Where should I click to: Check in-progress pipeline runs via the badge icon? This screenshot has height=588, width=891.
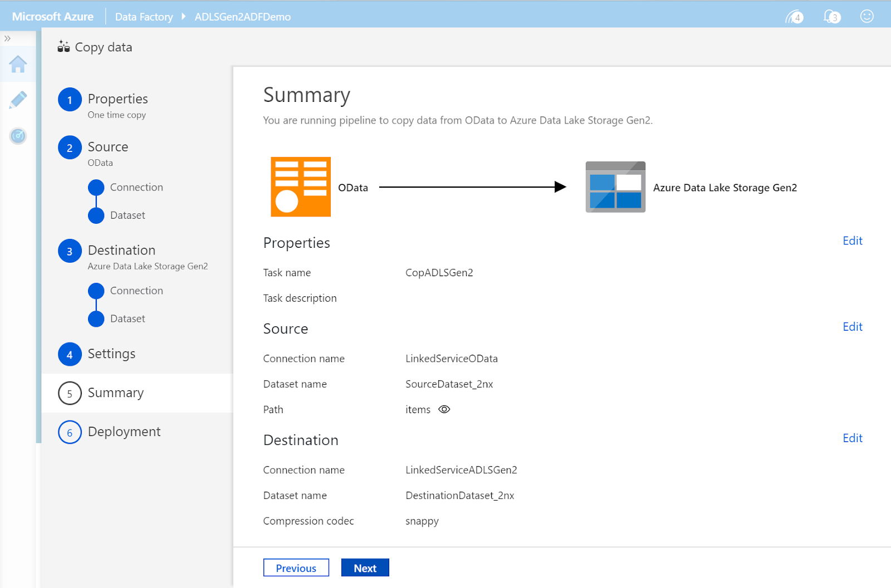[x=793, y=17]
